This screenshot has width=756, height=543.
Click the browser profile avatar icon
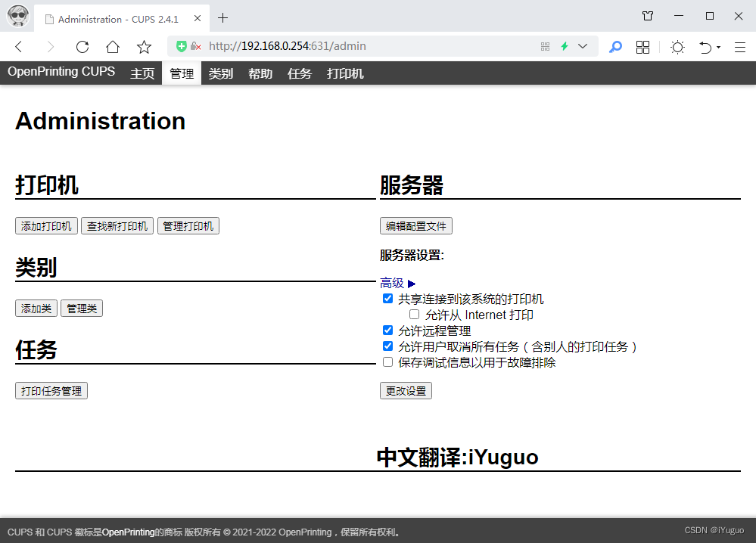tap(18, 15)
